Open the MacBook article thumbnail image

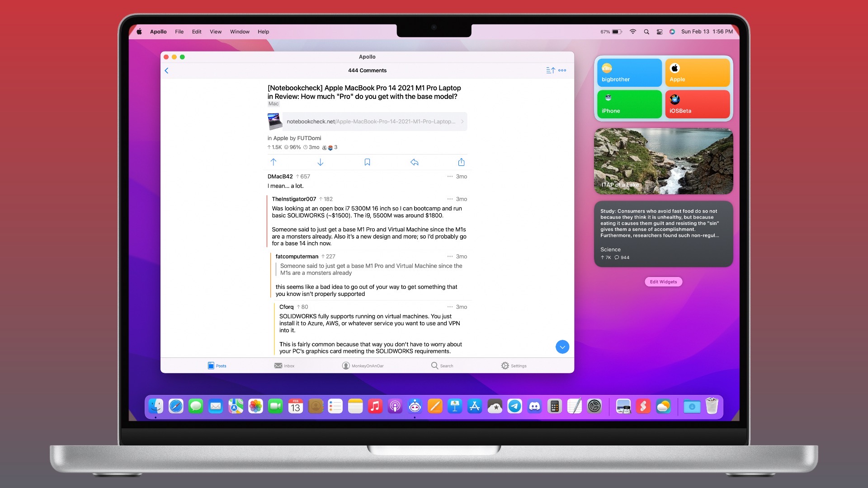(275, 122)
